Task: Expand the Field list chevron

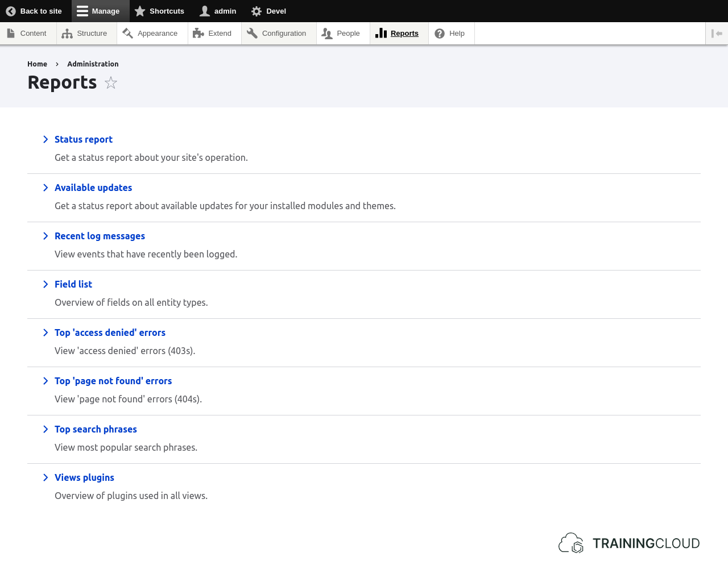Action: tap(45, 284)
